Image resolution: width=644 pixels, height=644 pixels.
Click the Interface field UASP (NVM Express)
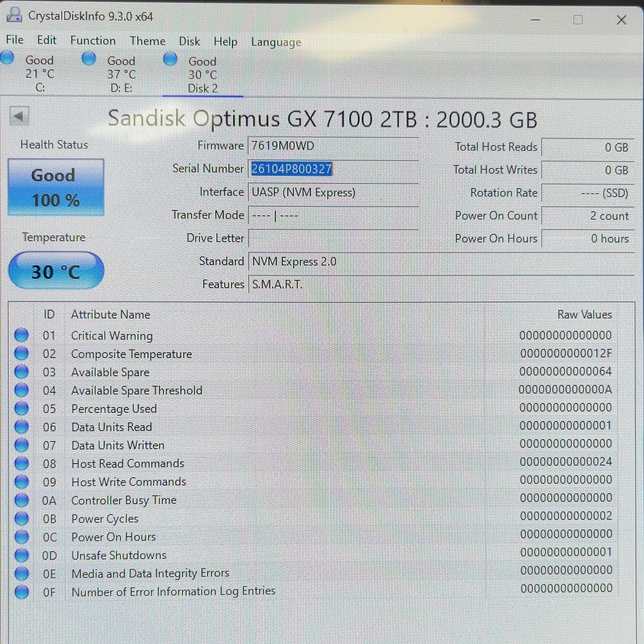333,192
